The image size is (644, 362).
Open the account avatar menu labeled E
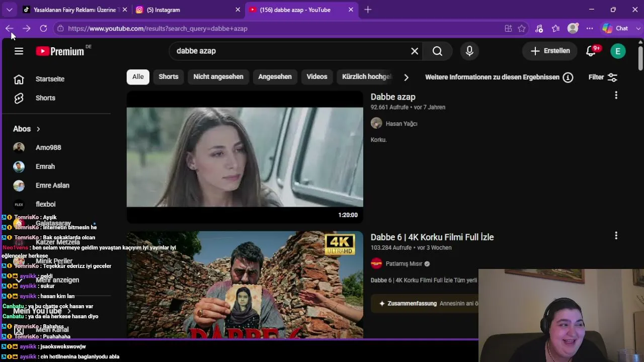(618, 51)
